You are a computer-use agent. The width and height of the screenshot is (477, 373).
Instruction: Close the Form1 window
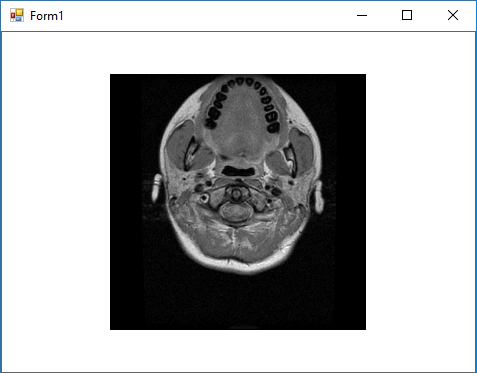pos(453,15)
